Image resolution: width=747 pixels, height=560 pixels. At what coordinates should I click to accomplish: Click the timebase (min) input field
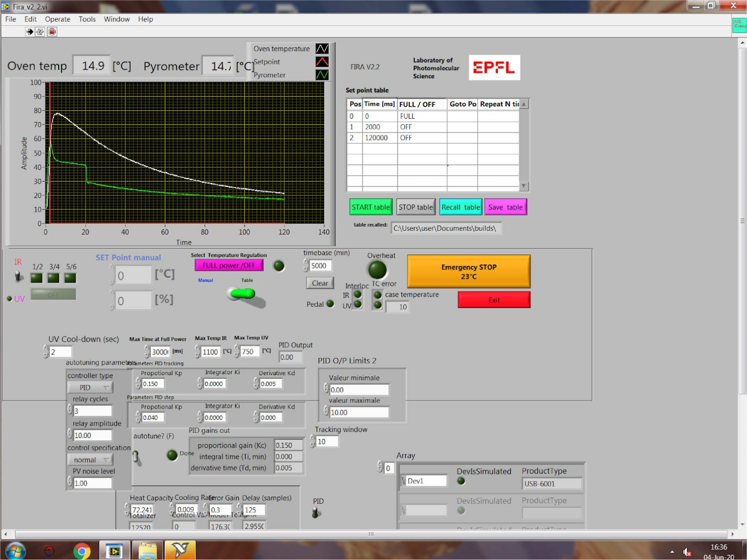[x=321, y=266]
